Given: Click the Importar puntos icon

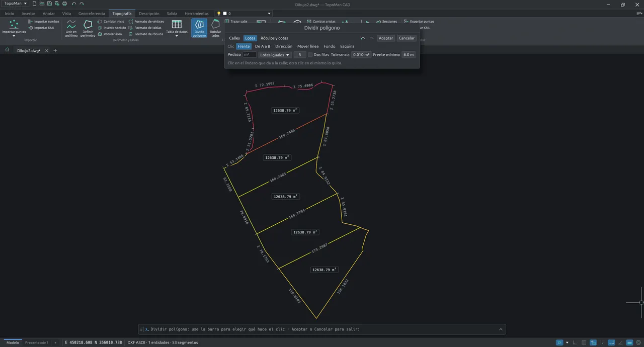Looking at the screenshot, I should pos(14,24).
